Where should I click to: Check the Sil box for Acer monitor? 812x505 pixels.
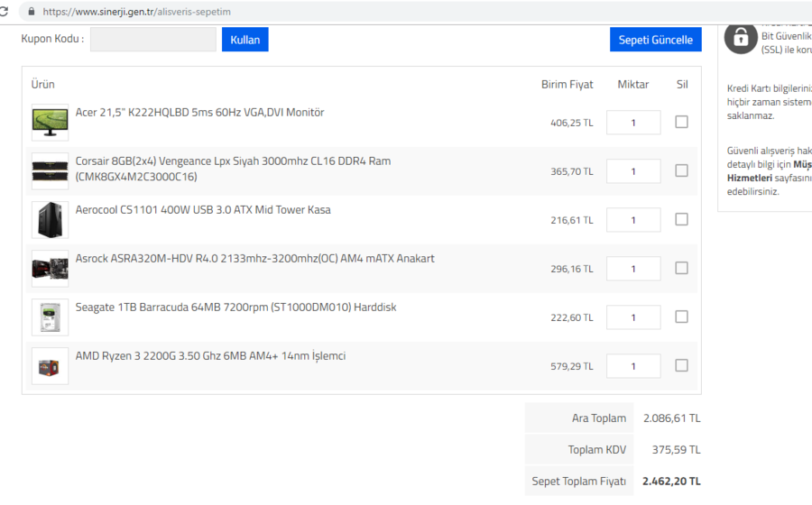(x=681, y=122)
